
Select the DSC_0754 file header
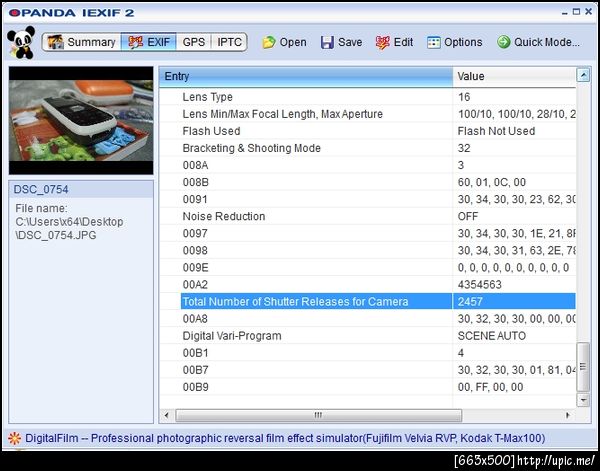coord(81,189)
